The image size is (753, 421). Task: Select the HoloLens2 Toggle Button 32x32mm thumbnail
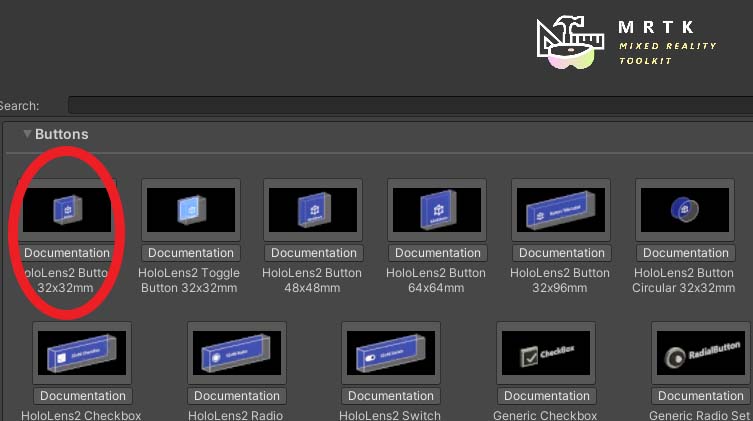(x=191, y=210)
